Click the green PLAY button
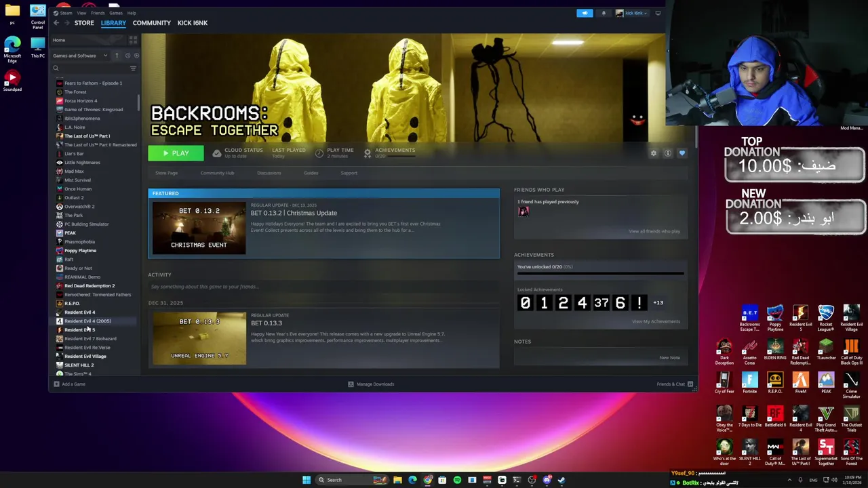Viewport: 868px width, 488px height. coord(176,153)
